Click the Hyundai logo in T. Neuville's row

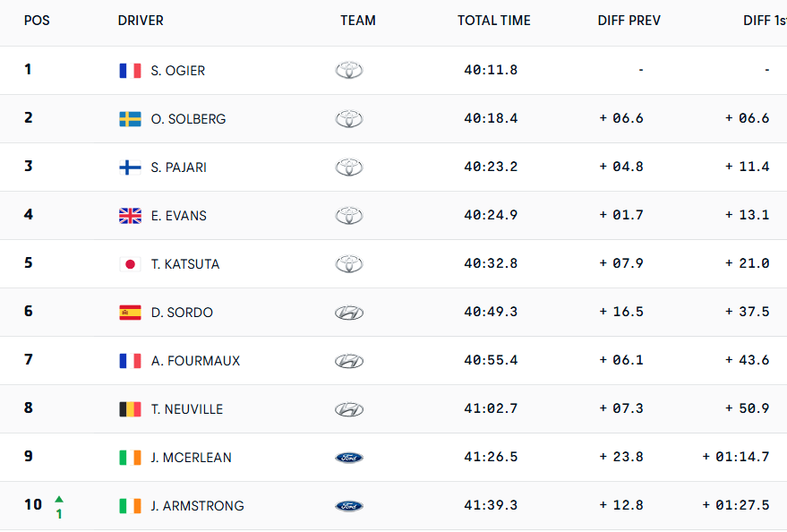point(349,409)
